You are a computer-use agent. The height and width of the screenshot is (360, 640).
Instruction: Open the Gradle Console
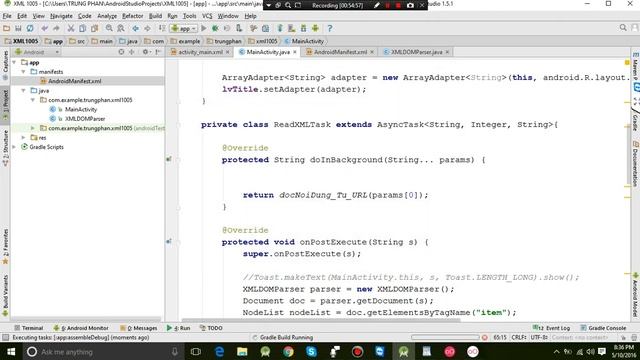coord(604,328)
